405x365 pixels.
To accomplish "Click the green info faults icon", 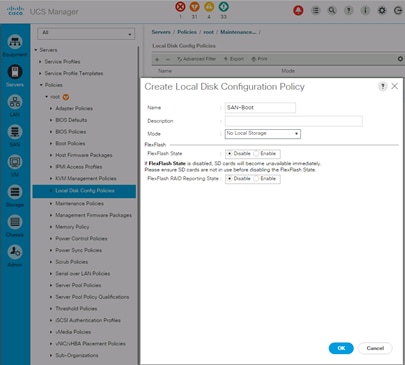I will (x=223, y=7).
